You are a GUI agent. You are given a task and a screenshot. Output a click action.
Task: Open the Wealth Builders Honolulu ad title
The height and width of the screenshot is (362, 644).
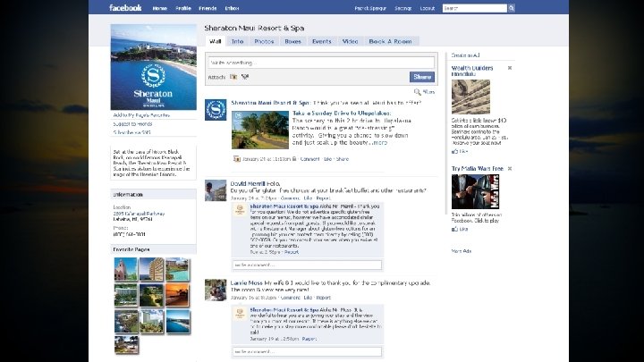[472, 71]
